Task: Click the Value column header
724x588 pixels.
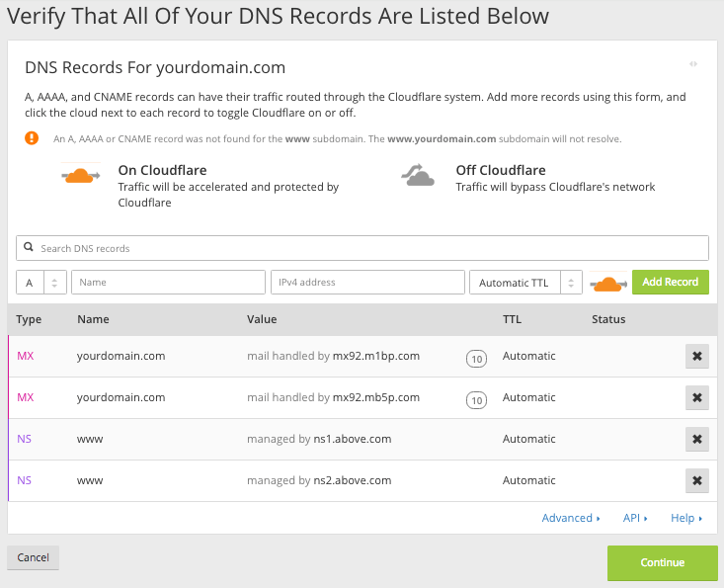Action: [x=262, y=319]
